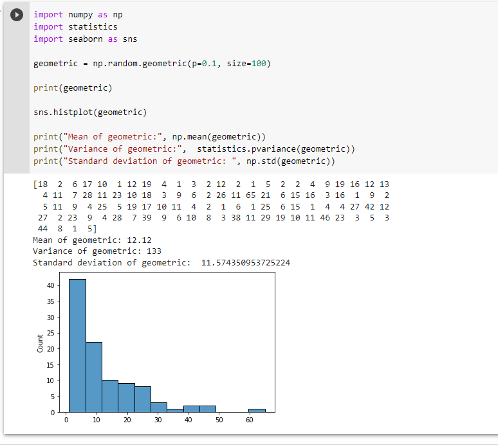498x448 pixels.
Task: Click the 'sns.histplot(geometric)' code line
Action: click(90, 112)
